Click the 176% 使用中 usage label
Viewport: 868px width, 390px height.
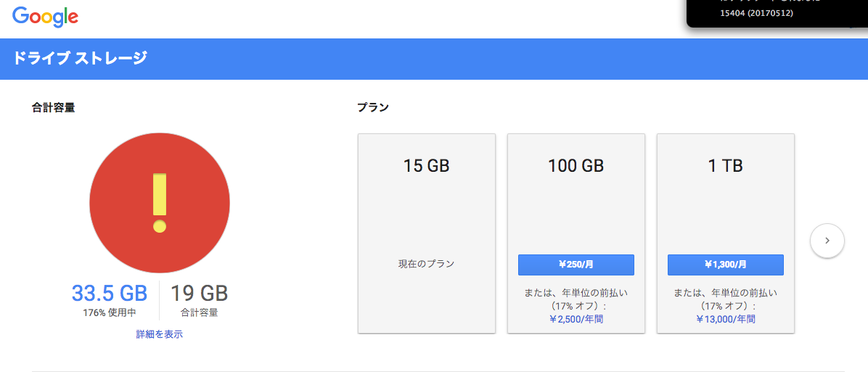point(109,313)
